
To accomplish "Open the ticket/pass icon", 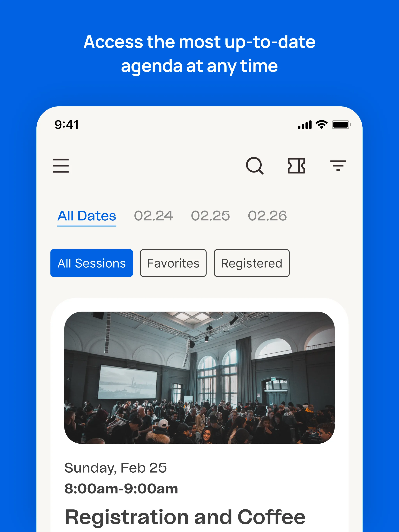I will point(296,165).
